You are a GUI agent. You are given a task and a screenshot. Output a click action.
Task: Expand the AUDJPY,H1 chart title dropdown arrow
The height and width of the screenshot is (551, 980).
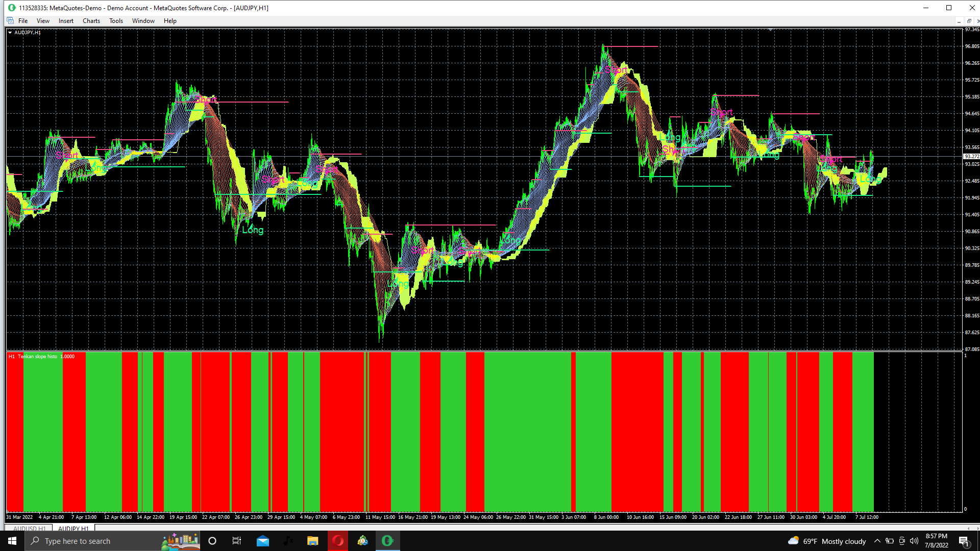pyautogui.click(x=10, y=32)
